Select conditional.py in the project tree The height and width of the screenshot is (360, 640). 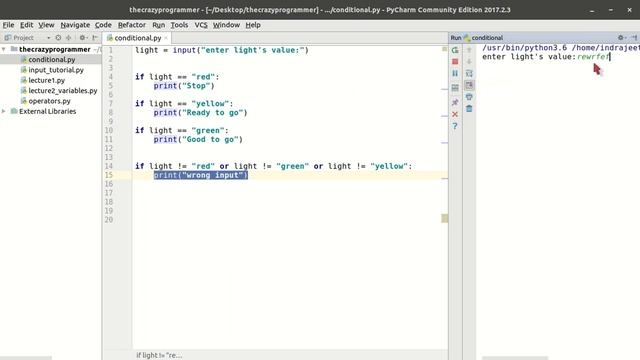[x=51, y=60]
